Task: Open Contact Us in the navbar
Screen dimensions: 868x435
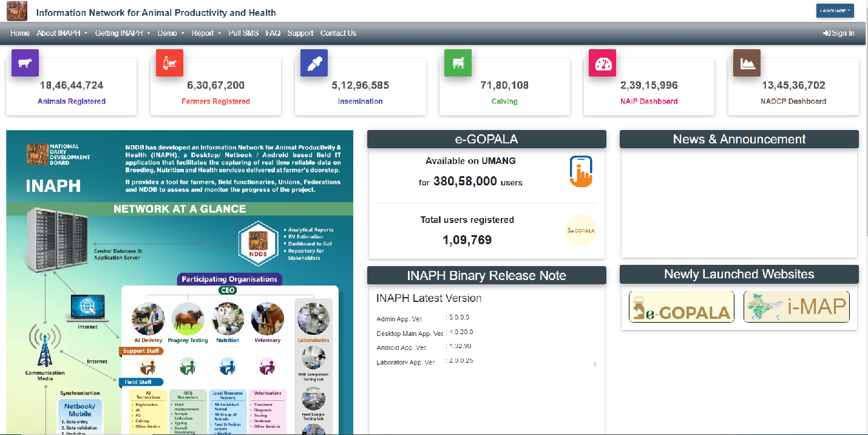Action: click(338, 33)
